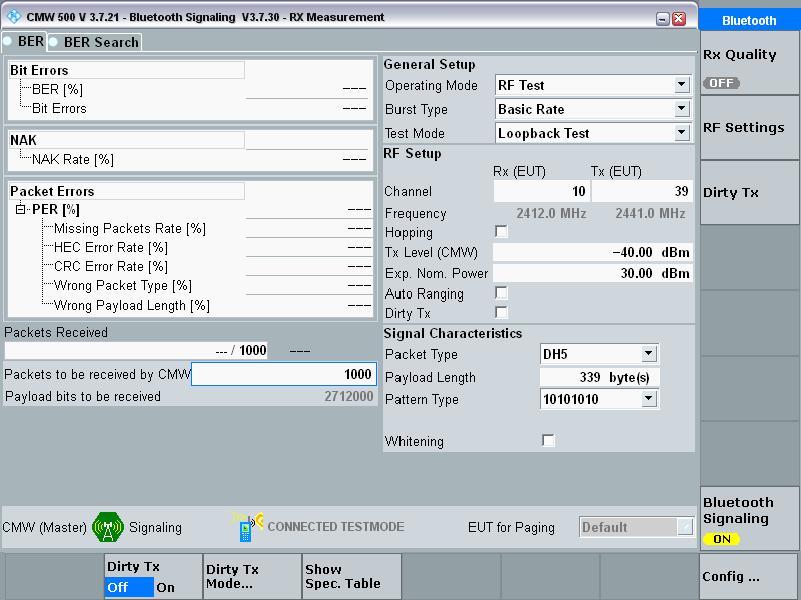This screenshot has height=600, width=801.
Task: Select the CRC Error Rate [%] row
Action: [x=207, y=266]
